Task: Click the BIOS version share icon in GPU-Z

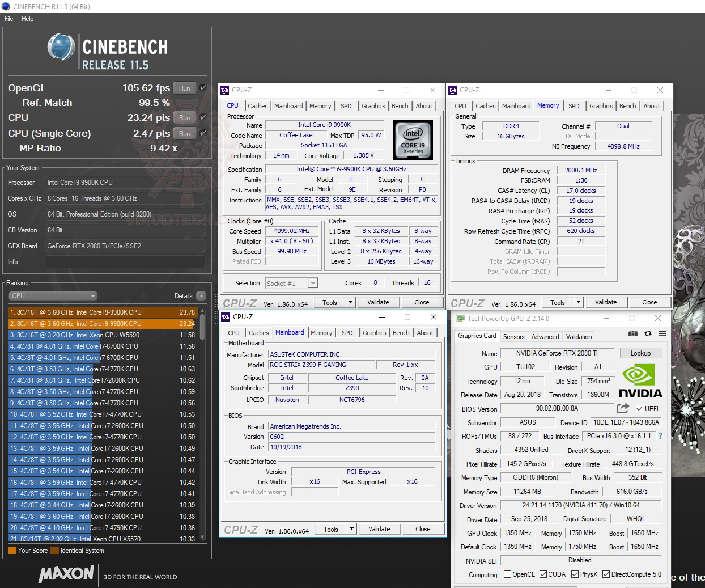Action: [623, 409]
